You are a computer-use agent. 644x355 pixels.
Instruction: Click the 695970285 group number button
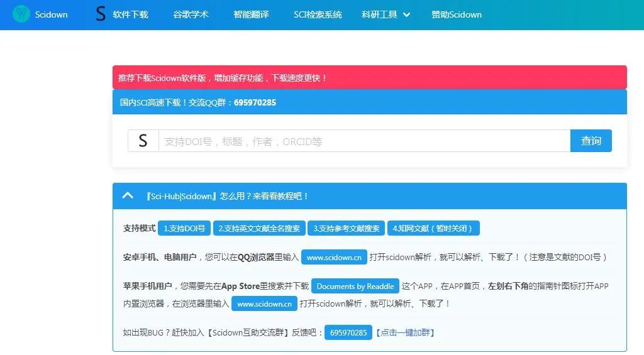[x=348, y=332]
